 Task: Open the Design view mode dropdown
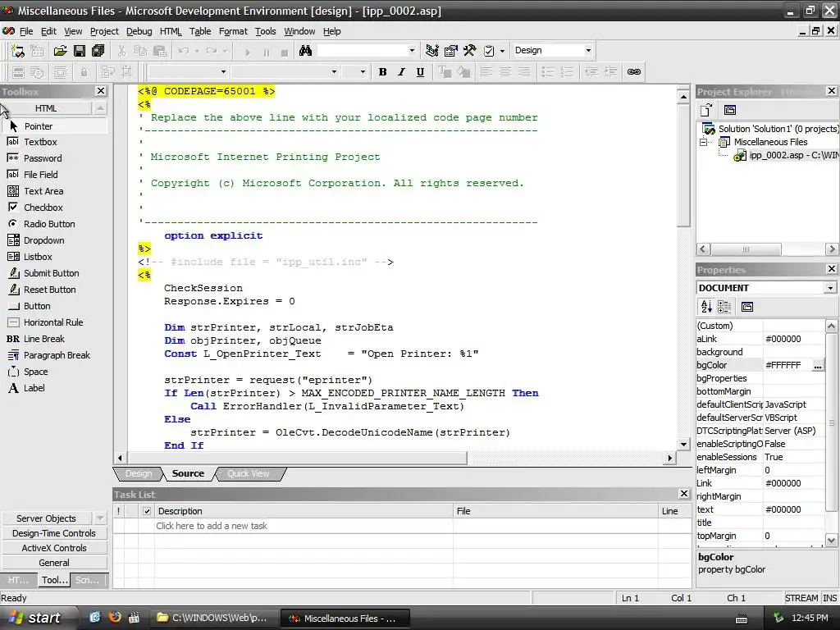[x=588, y=51]
